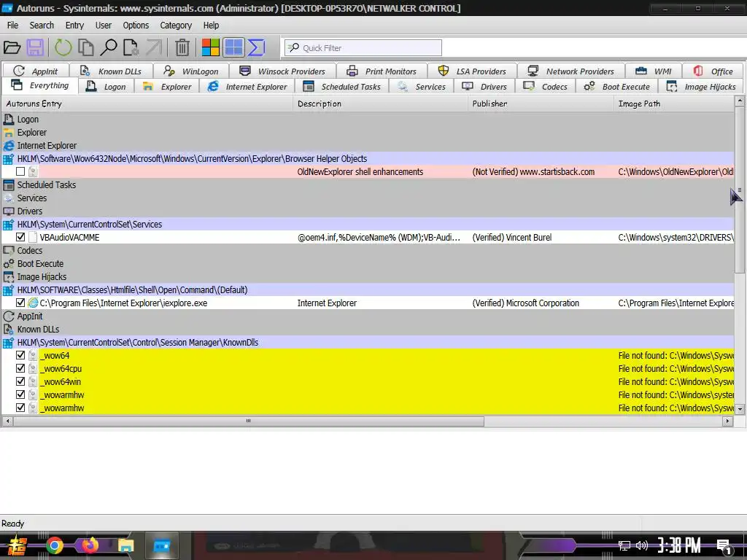Click registry icon of Browser Helper Objects key
747x560 pixels.
pos(8,158)
